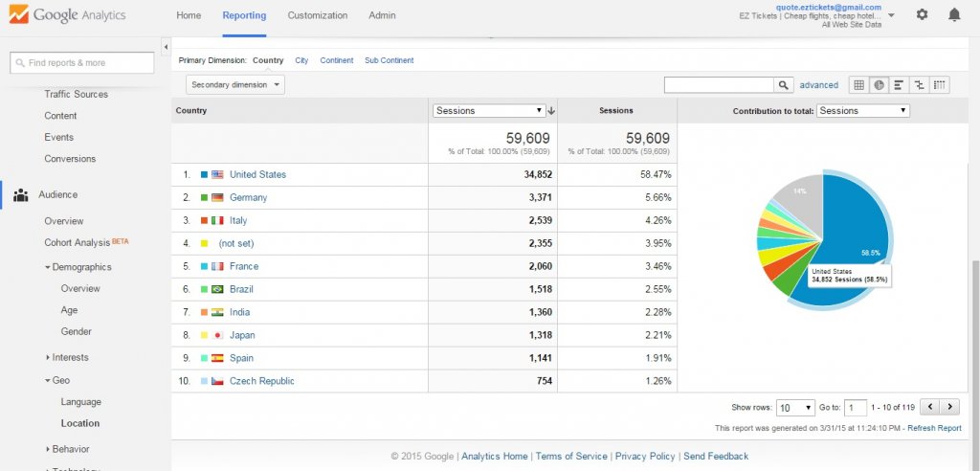
Task: Open the Contribution to total Sessions dropdown
Action: tap(862, 111)
